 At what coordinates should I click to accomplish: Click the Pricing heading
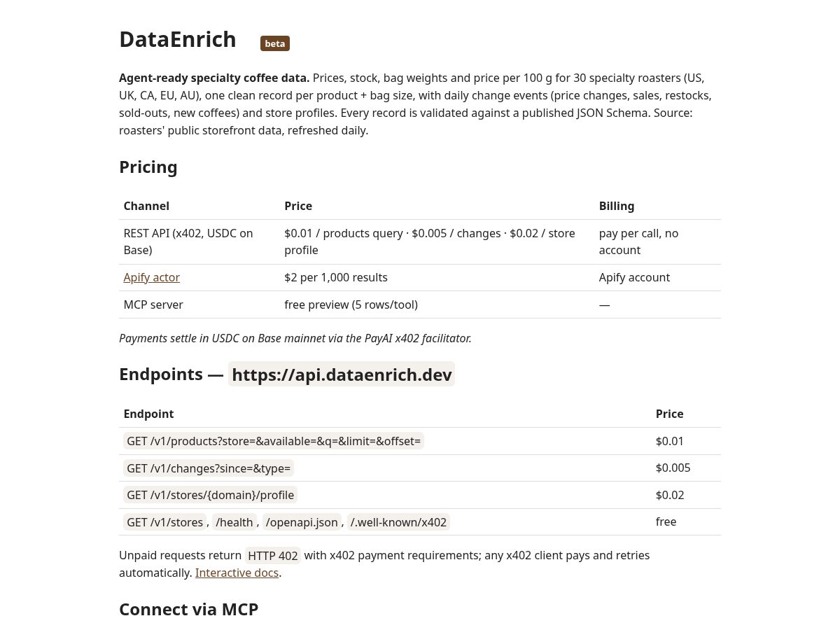[x=148, y=167]
